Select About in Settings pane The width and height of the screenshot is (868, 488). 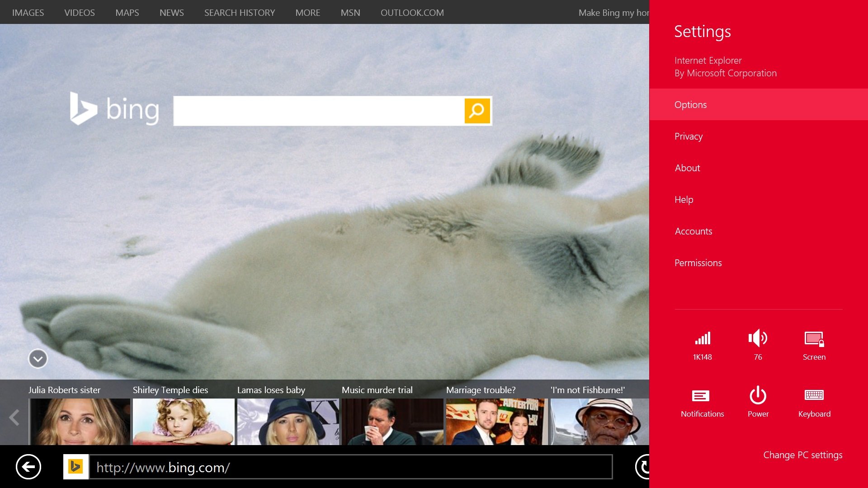pyautogui.click(x=759, y=168)
